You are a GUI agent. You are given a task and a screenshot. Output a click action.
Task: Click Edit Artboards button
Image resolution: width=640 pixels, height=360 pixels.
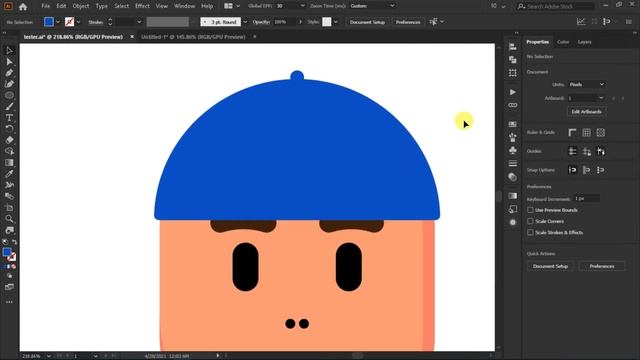586,112
